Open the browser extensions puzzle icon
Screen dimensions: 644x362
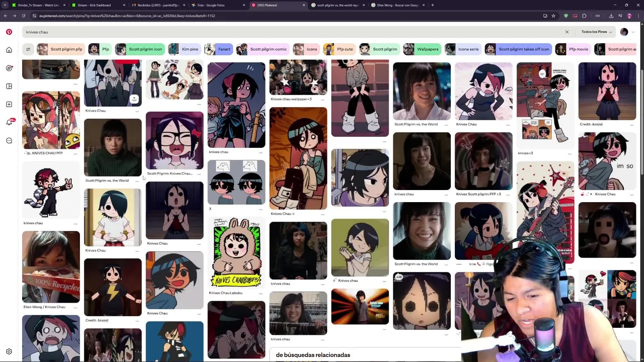(584, 16)
